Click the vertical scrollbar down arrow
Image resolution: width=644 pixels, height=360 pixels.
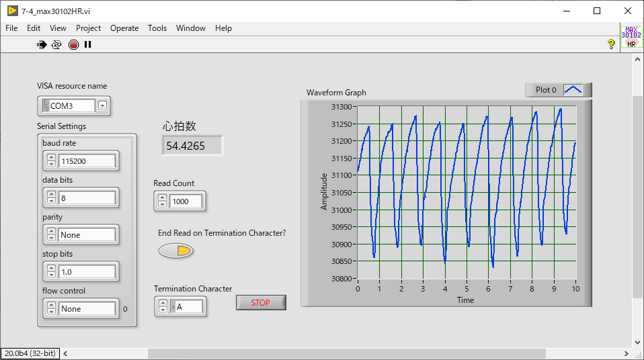point(637,342)
